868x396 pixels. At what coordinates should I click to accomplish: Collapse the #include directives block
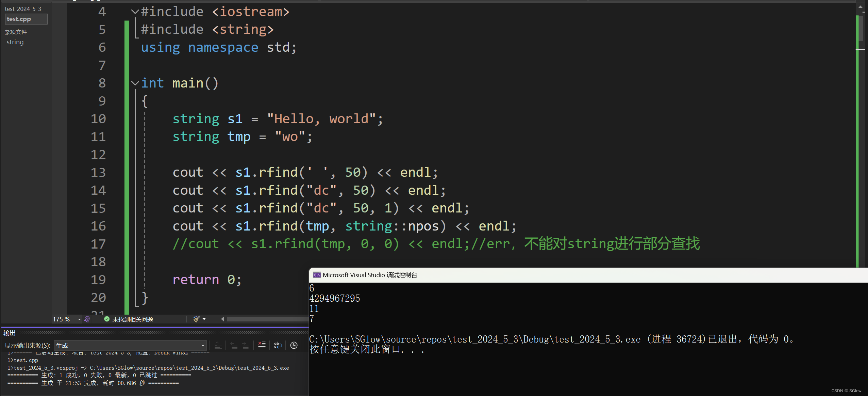coord(135,12)
